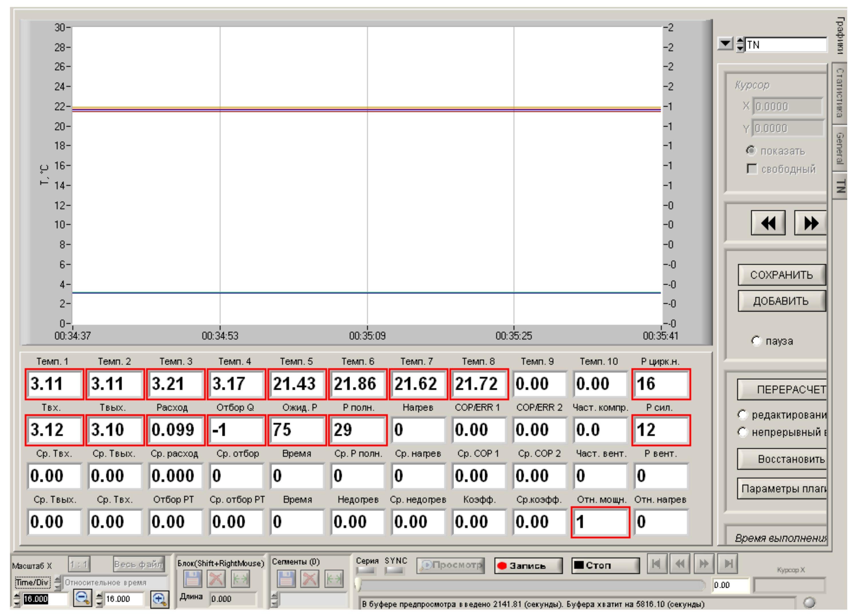Click the 1 : 1 scale button

79,564
